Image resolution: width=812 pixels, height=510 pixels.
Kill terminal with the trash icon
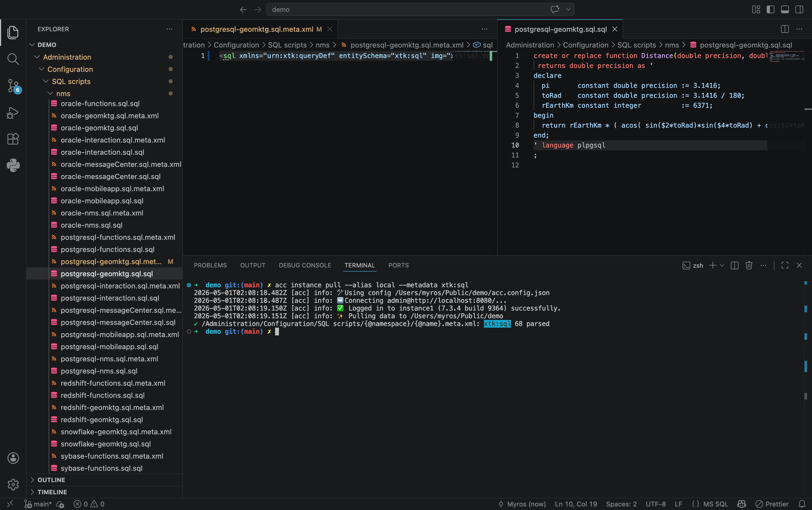[749, 265]
